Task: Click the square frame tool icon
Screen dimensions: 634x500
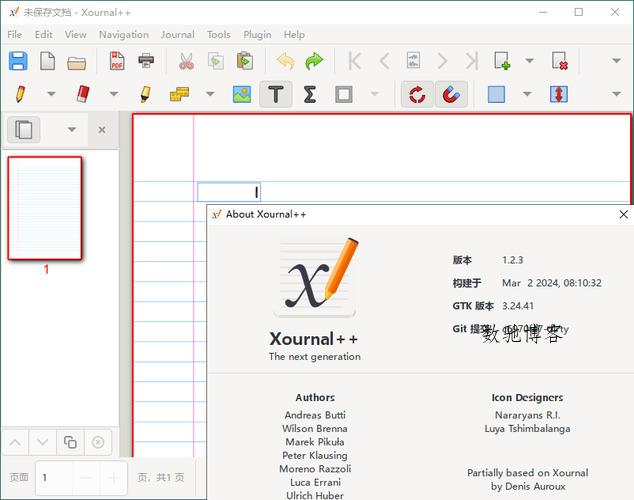Action: coord(344,94)
